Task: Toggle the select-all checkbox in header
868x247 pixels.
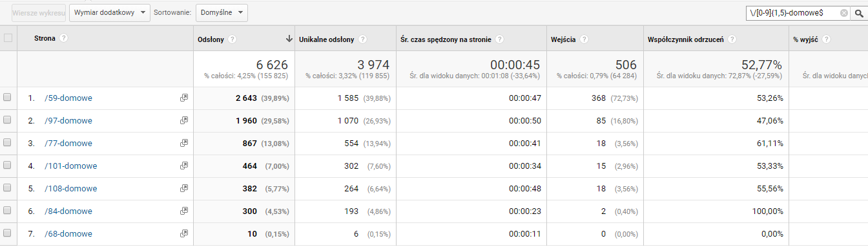Action: 8,38
